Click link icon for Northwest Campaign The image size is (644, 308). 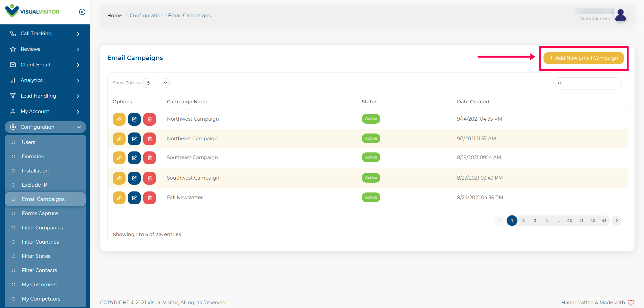click(119, 119)
